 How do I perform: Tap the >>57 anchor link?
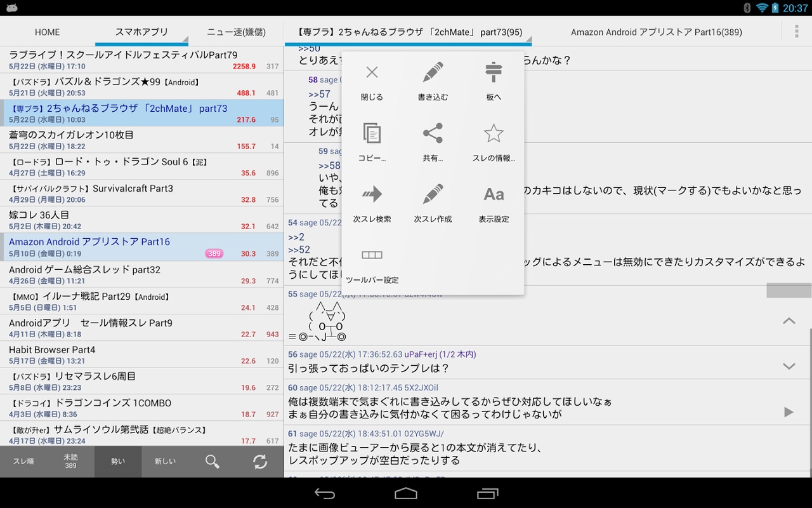pos(319,94)
